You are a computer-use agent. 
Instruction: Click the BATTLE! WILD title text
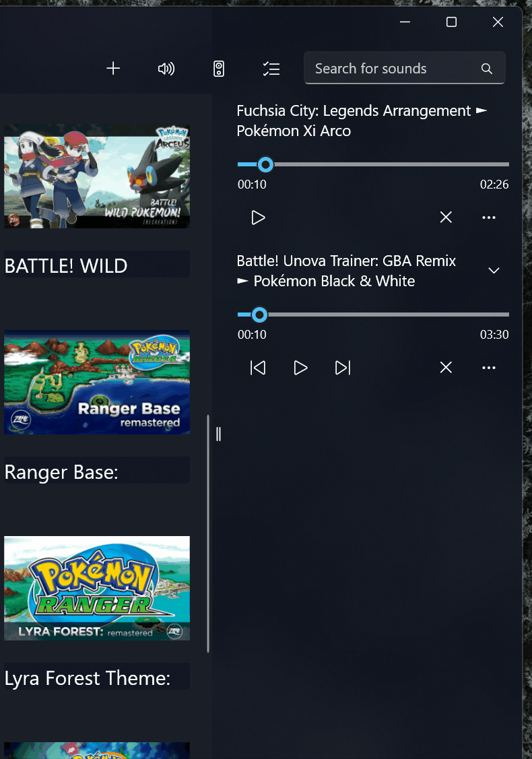(66, 266)
